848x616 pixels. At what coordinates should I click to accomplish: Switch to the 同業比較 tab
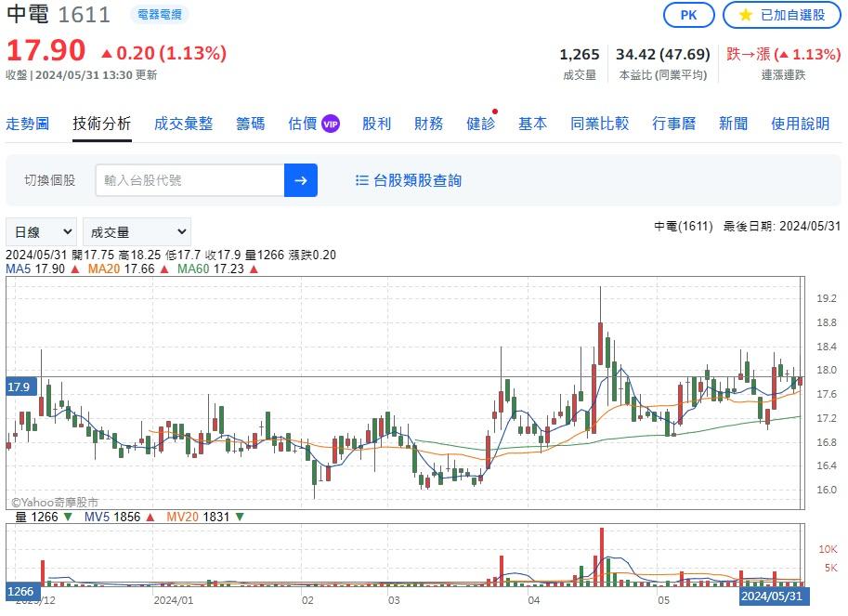pyautogui.click(x=599, y=124)
